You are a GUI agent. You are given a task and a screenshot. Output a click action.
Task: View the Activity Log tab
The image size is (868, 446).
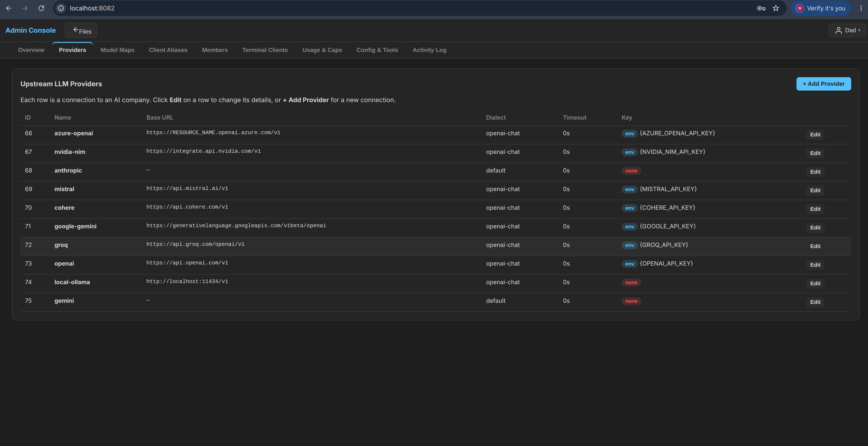click(430, 50)
